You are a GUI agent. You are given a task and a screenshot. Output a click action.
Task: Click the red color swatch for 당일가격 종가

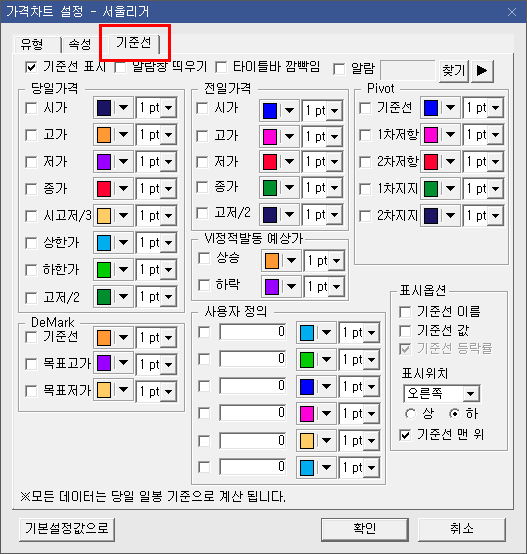pos(104,189)
